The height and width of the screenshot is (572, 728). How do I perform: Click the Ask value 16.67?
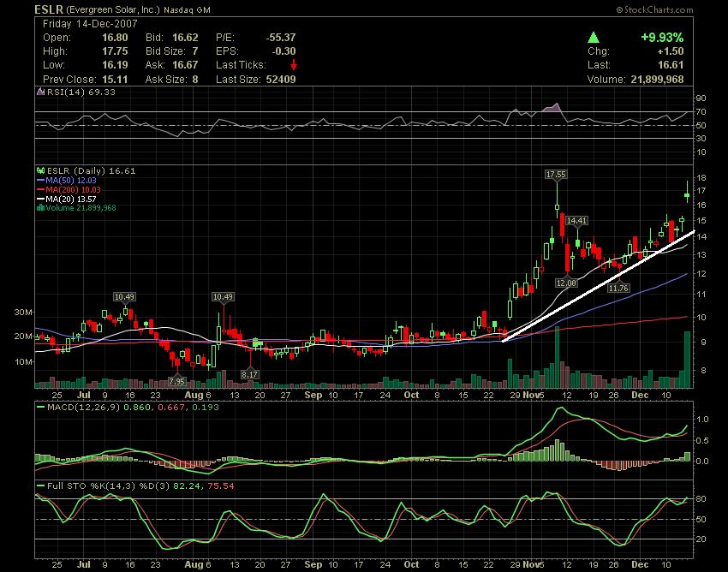(185, 65)
